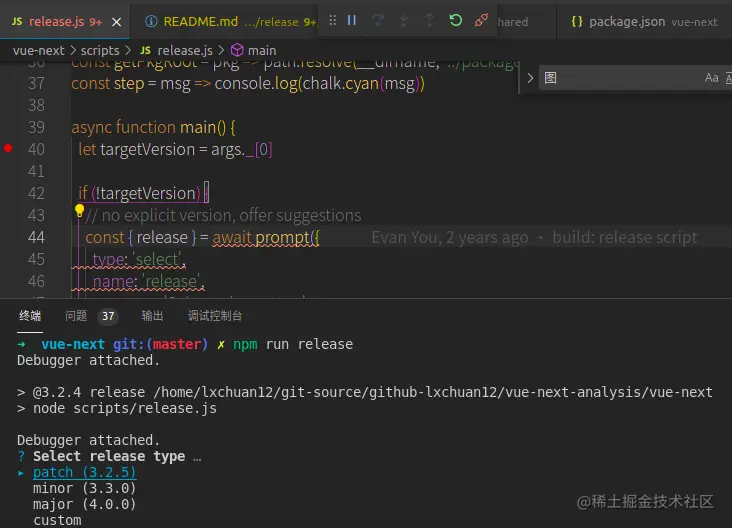
Task: Open the 调试控制台 debug console tab
Action: [x=215, y=316]
